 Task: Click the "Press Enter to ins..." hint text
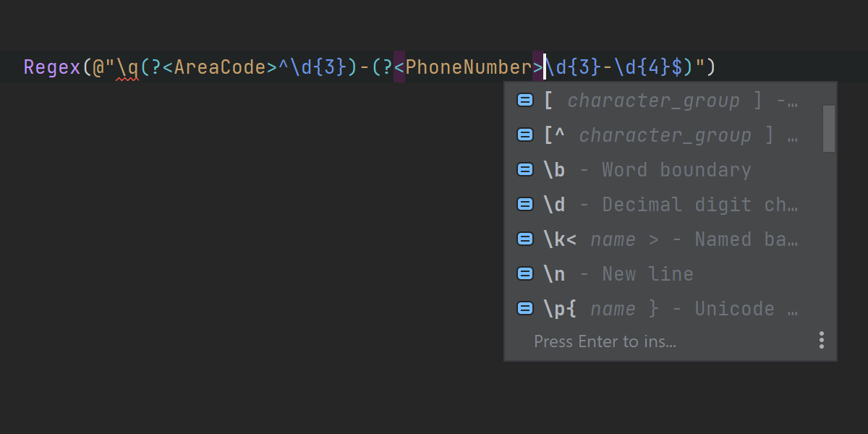tap(605, 341)
